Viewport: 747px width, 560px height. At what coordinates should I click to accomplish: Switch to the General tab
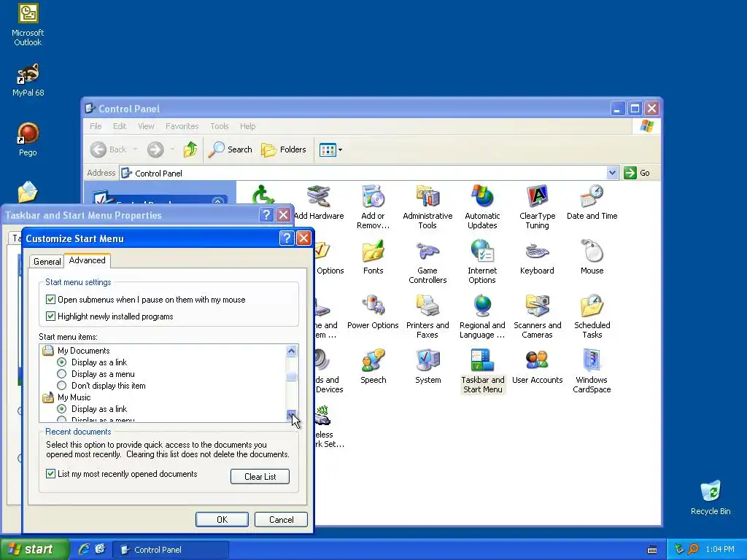[x=47, y=262]
